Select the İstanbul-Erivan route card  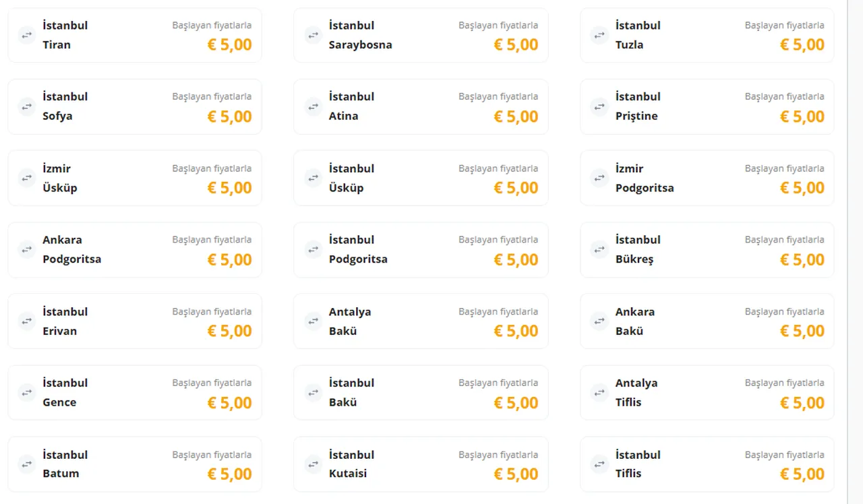coord(135,321)
